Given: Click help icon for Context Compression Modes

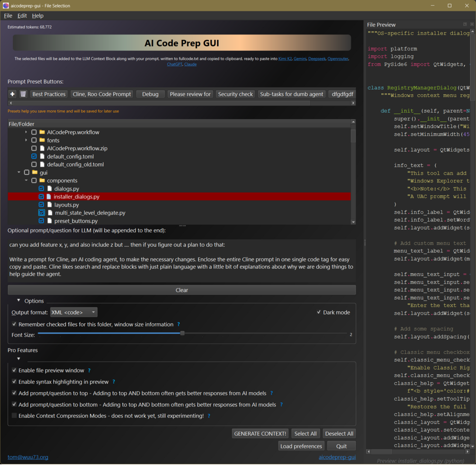Looking at the screenshot, I should coord(209,415).
